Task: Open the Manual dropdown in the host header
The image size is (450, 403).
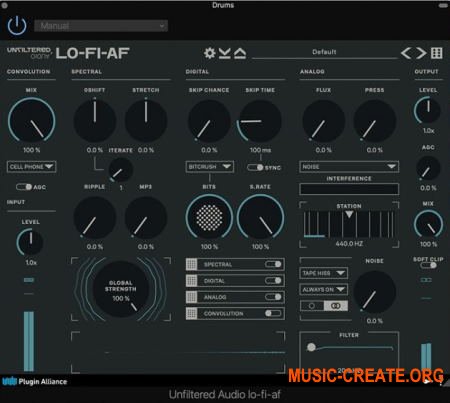Action: point(101,26)
